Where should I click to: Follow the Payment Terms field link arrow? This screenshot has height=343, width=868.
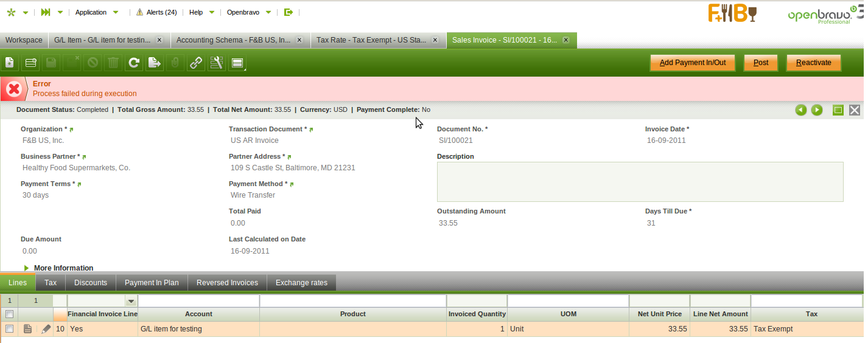(x=79, y=184)
